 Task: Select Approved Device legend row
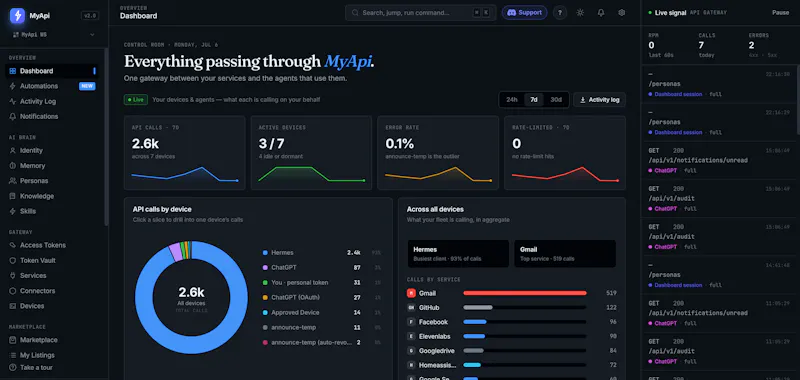tap(321, 313)
